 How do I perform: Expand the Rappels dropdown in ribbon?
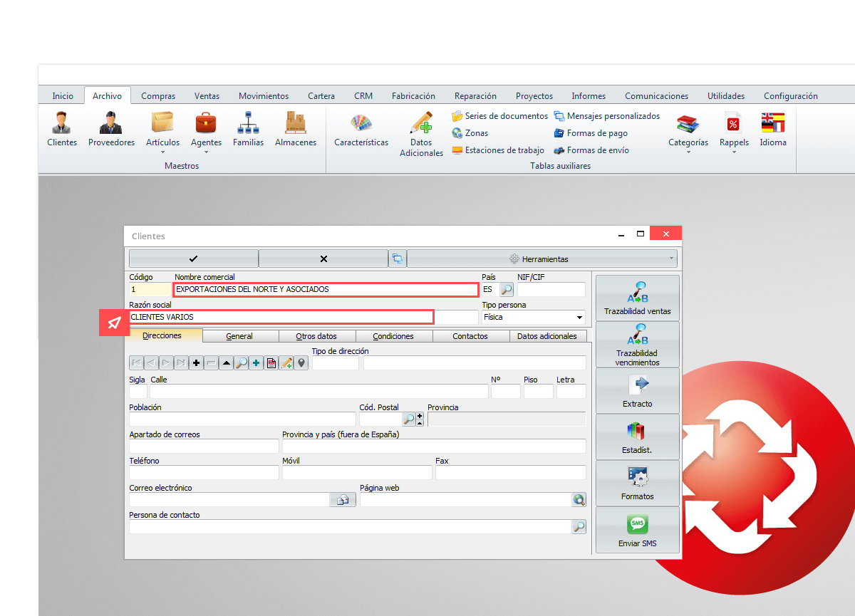pyautogui.click(x=733, y=151)
